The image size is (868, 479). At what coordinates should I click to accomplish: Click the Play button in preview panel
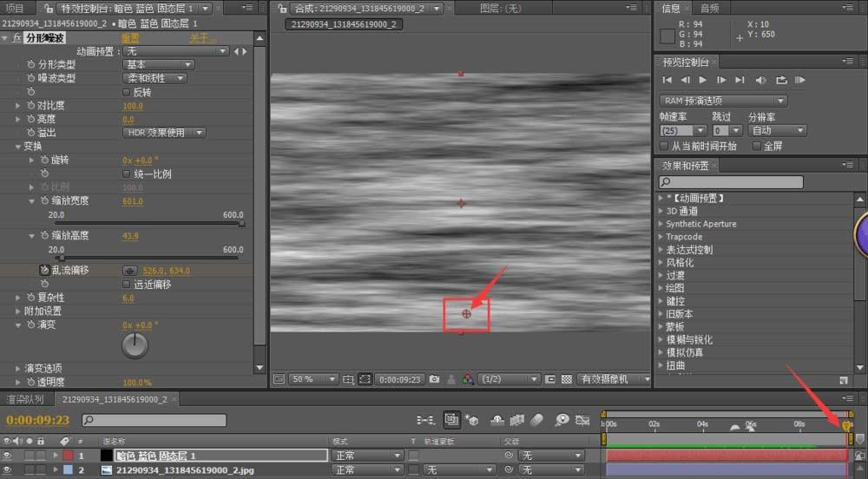(x=703, y=81)
